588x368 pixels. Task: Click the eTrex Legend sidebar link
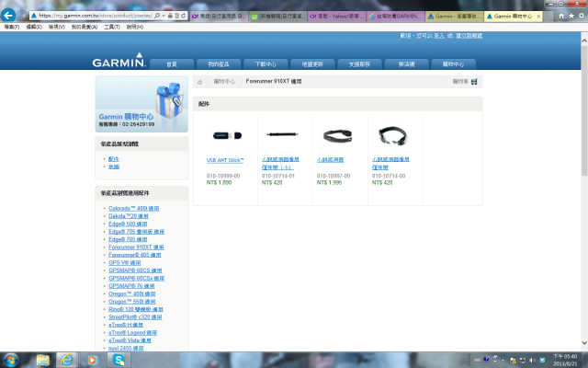pos(132,333)
